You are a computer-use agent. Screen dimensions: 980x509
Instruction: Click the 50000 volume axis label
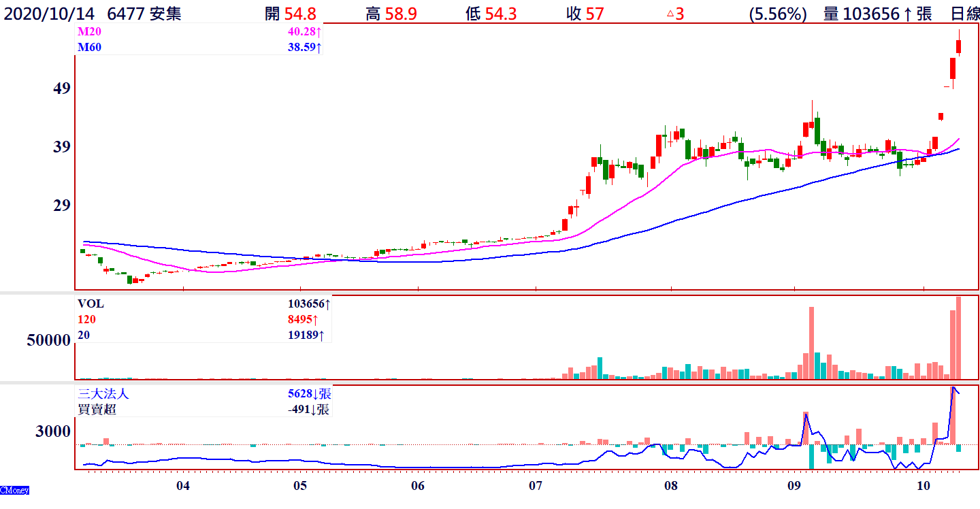(48, 340)
